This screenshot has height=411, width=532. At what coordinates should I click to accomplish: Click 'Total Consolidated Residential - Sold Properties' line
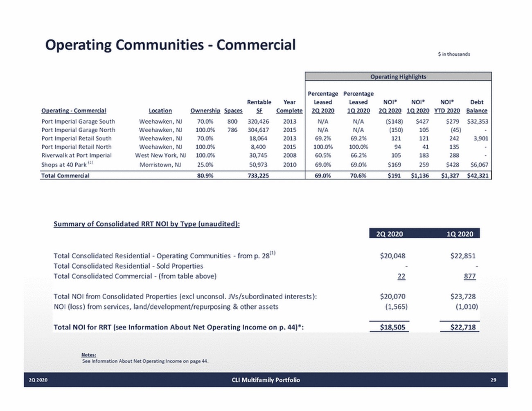128,266
